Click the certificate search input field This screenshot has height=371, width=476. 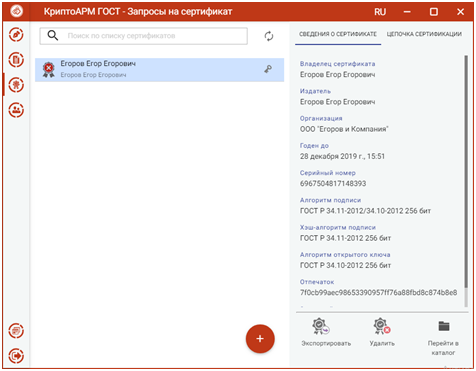point(144,36)
